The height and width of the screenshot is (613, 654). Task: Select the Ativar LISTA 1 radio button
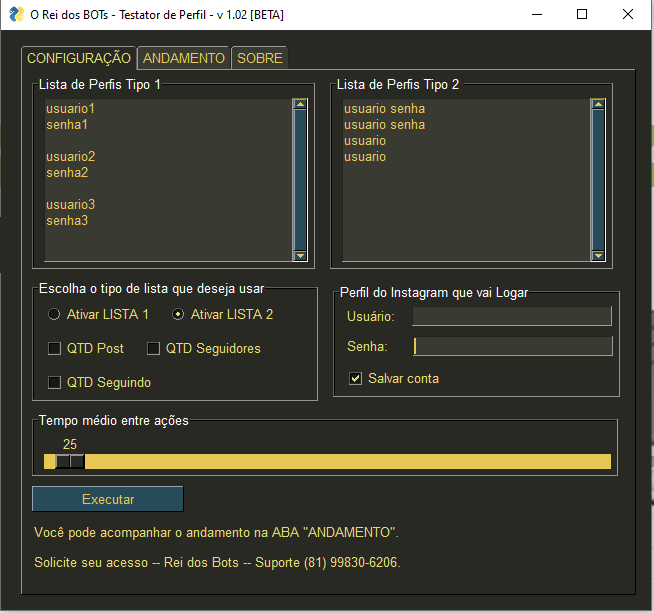55,314
